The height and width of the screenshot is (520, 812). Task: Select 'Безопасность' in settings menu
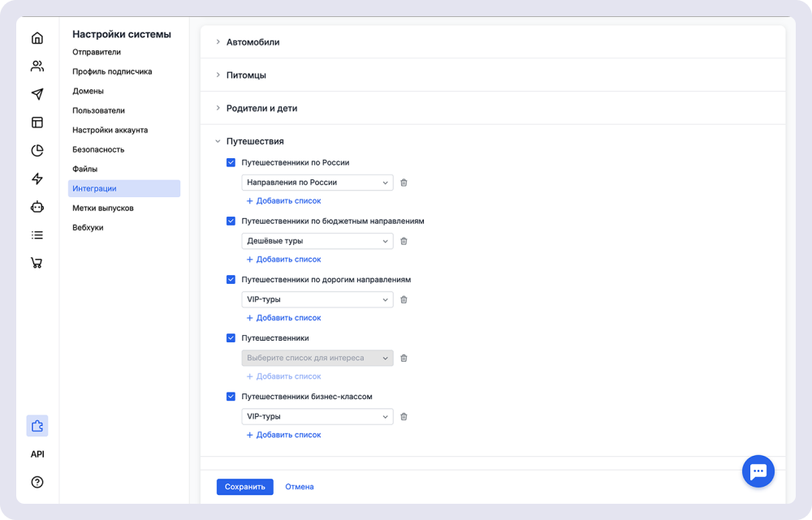pos(98,149)
